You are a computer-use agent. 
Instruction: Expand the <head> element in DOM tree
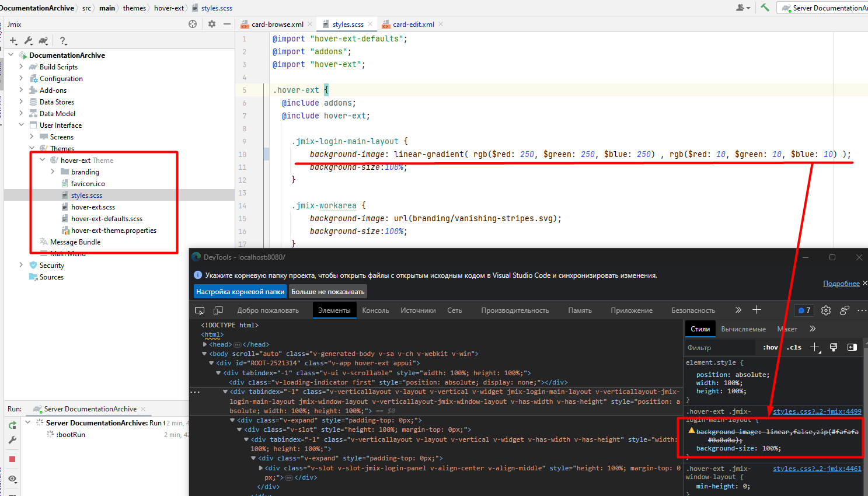pyautogui.click(x=205, y=344)
